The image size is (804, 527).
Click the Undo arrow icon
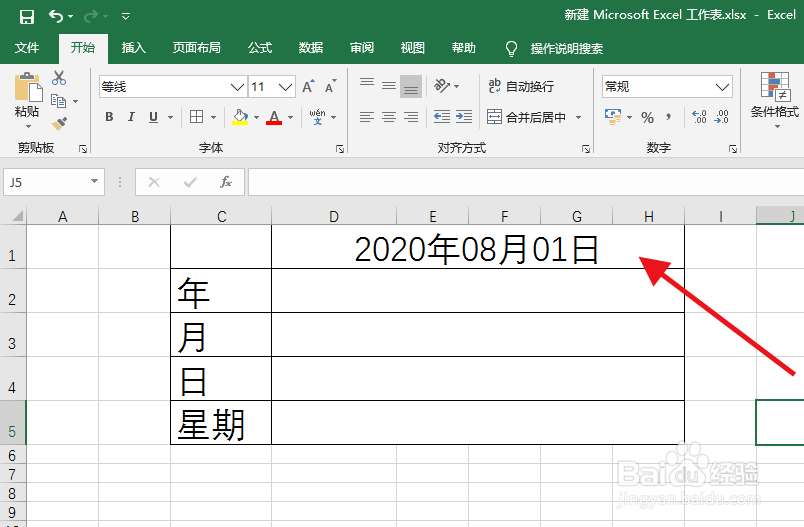coord(55,16)
